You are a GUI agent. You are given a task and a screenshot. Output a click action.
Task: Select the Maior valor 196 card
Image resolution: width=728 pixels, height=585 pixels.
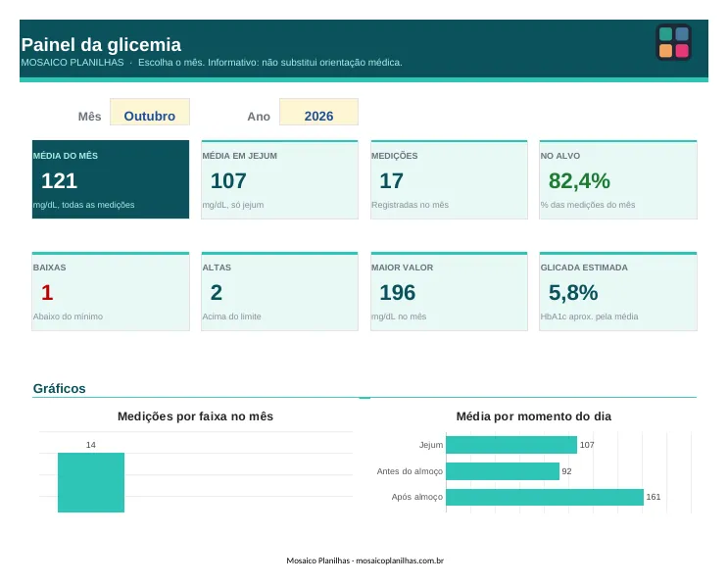tap(449, 291)
